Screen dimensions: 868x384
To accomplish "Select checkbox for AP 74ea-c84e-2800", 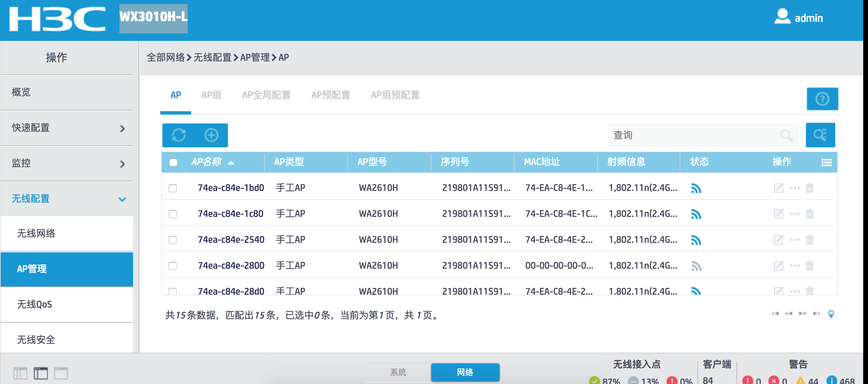I will [173, 266].
